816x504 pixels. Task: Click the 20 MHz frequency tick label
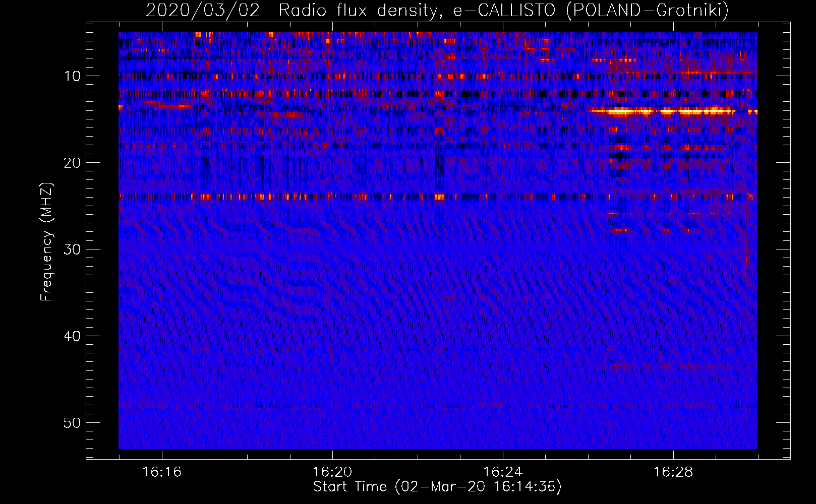[73, 163]
